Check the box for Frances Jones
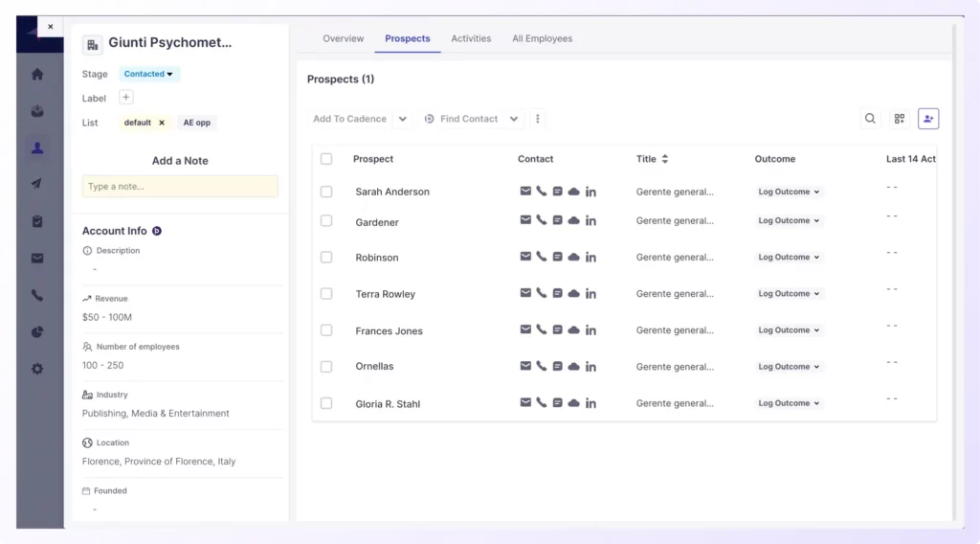The height and width of the screenshot is (544, 980). [326, 330]
